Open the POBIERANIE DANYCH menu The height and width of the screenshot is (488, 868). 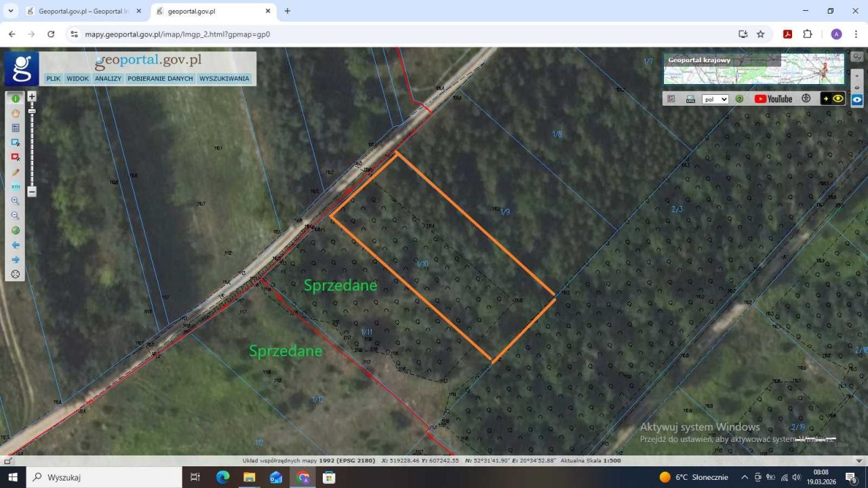pos(160,79)
